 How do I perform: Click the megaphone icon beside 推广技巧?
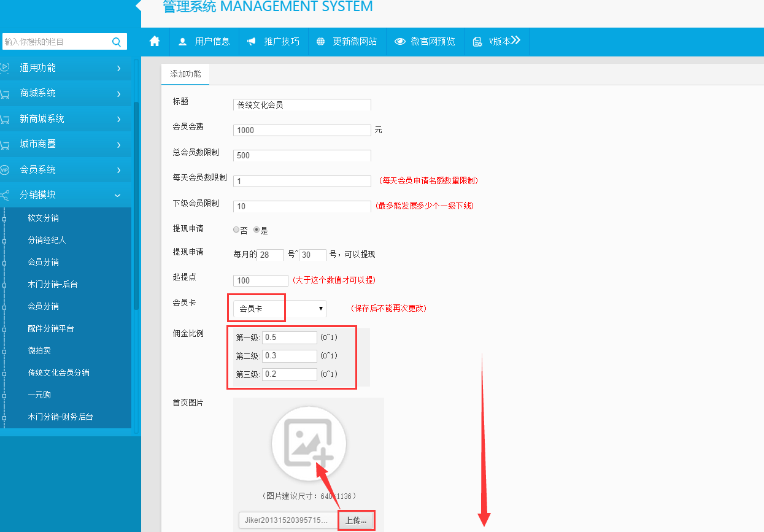(x=251, y=42)
